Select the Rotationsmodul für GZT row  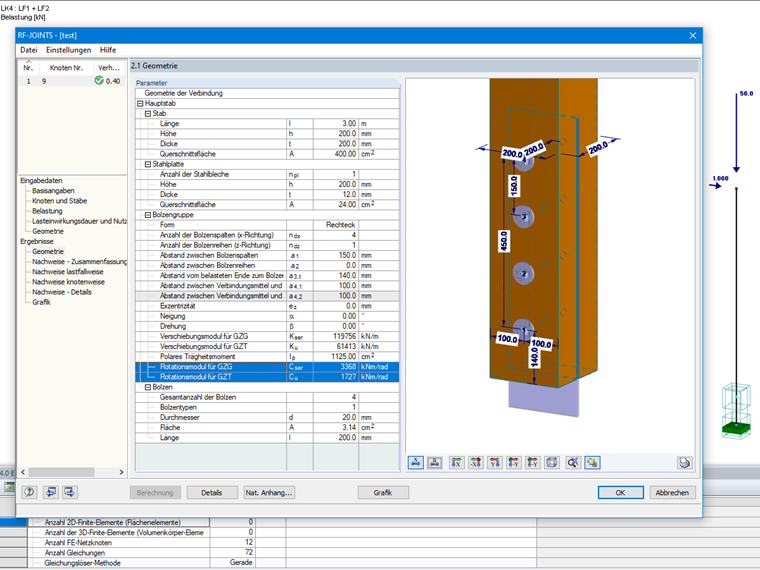pyautogui.click(x=267, y=377)
